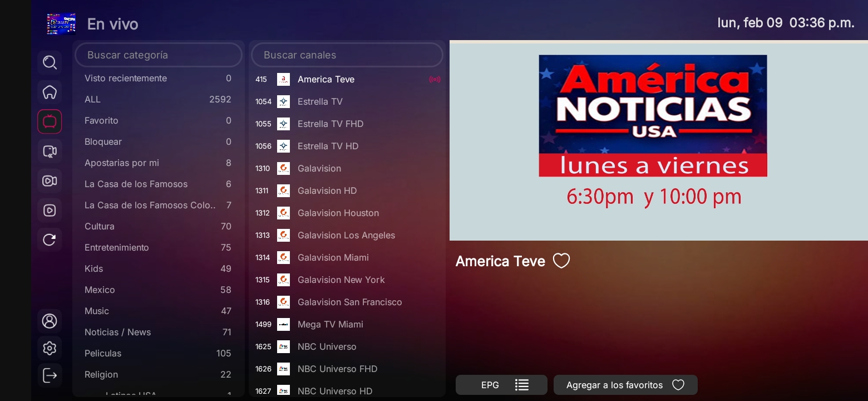Image resolution: width=868 pixels, height=401 pixels.
Task: Click the refresh icon in sidebar
Action: (x=50, y=240)
